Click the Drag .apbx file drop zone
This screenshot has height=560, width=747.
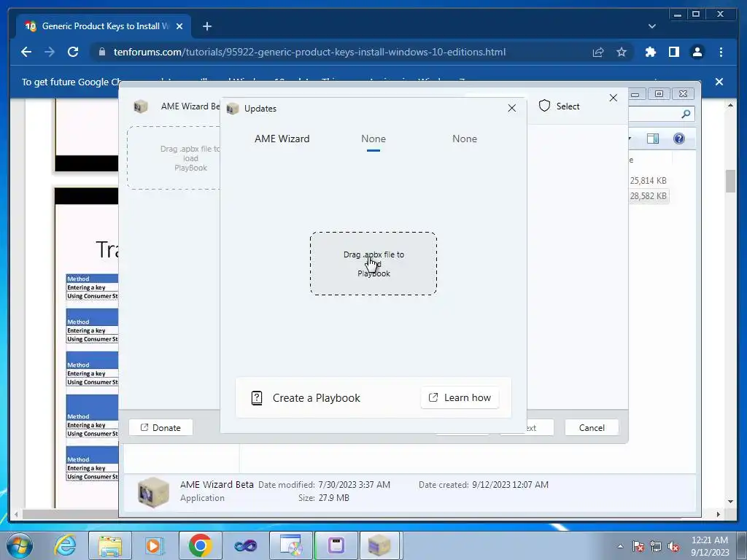[373, 263]
